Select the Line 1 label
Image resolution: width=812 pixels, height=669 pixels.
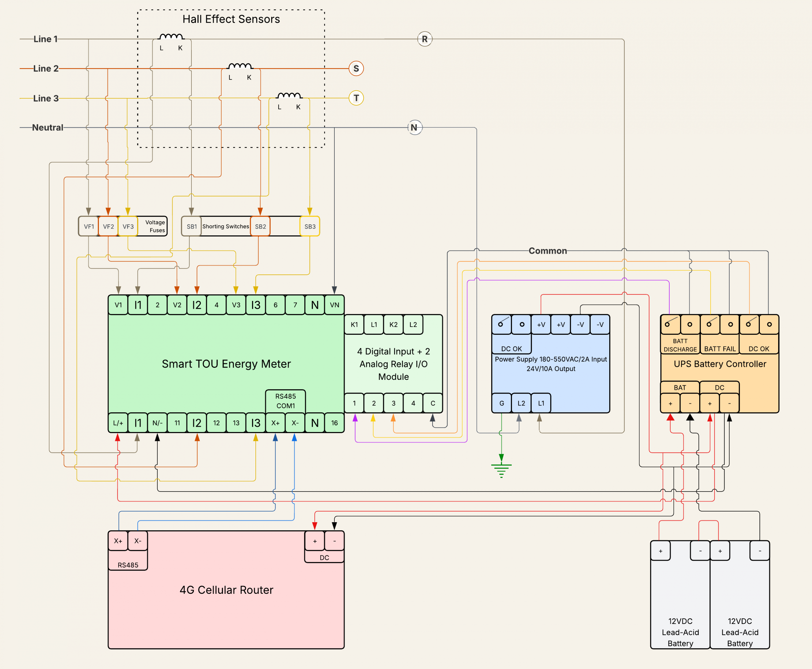click(45, 39)
